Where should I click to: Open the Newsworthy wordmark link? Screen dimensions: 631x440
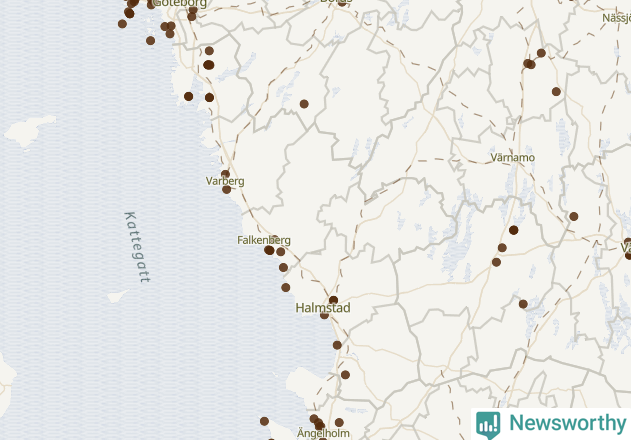click(x=568, y=423)
